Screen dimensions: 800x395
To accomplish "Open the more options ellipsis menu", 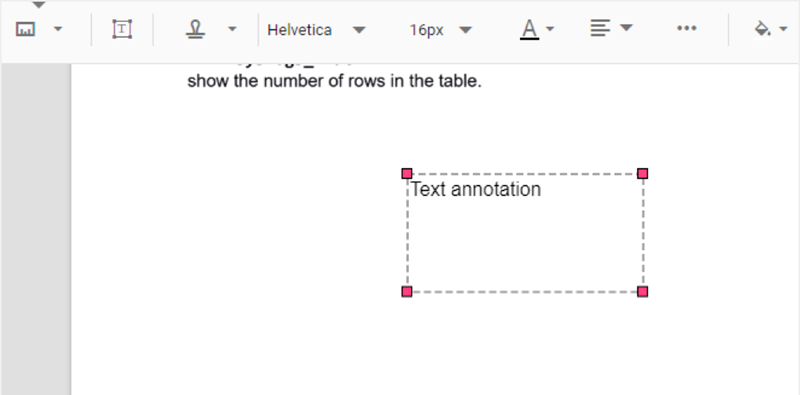I will [x=686, y=29].
